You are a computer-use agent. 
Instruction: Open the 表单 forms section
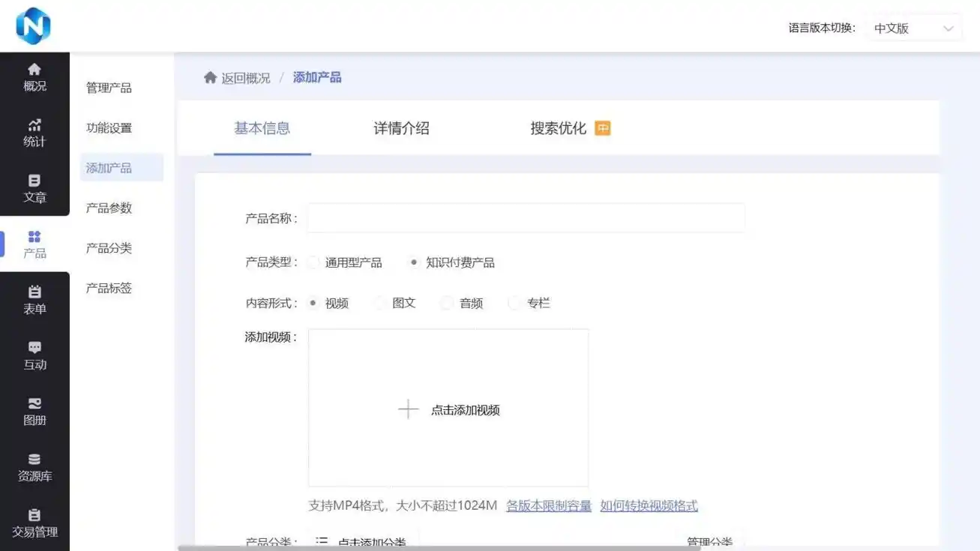pyautogui.click(x=34, y=301)
